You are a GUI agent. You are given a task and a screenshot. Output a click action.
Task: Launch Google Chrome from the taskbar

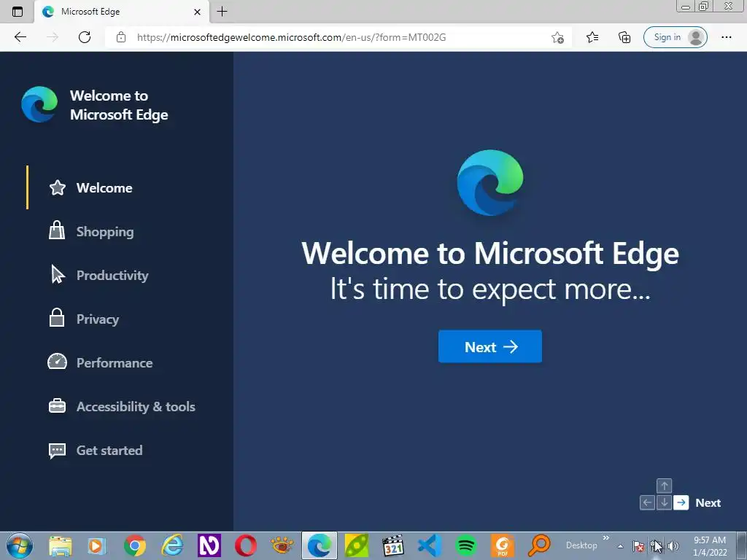[x=135, y=545]
